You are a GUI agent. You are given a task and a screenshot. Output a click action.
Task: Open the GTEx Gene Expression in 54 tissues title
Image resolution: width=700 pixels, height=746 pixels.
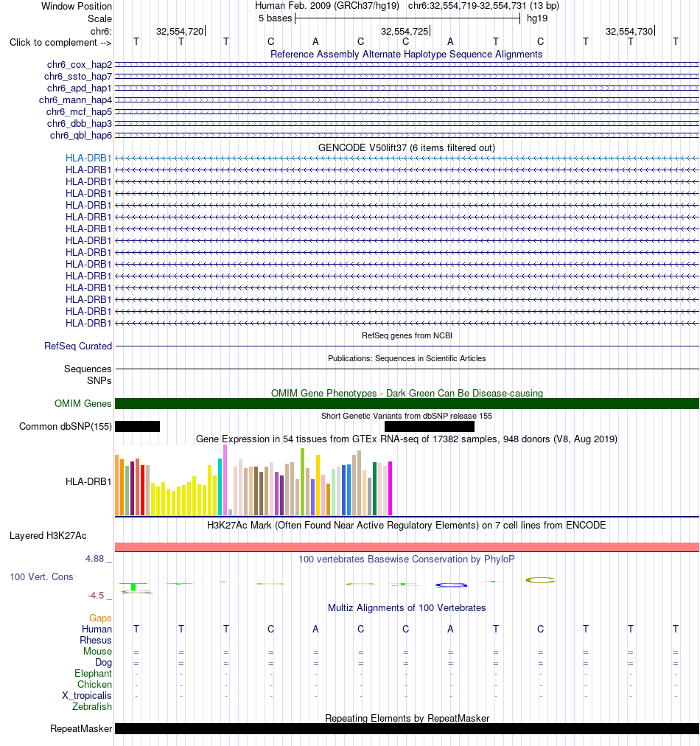point(407,439)
